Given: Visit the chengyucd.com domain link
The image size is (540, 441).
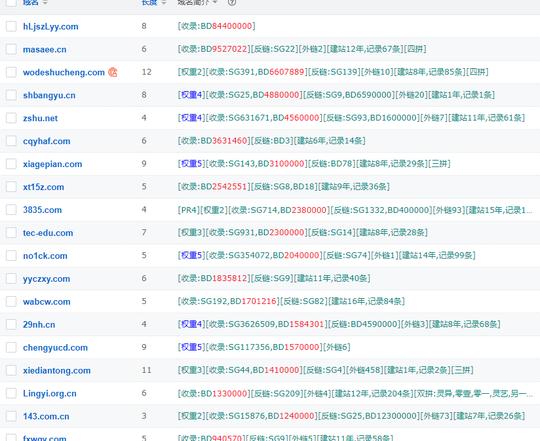Looking at the screenshot, I should tap(55, 348).
